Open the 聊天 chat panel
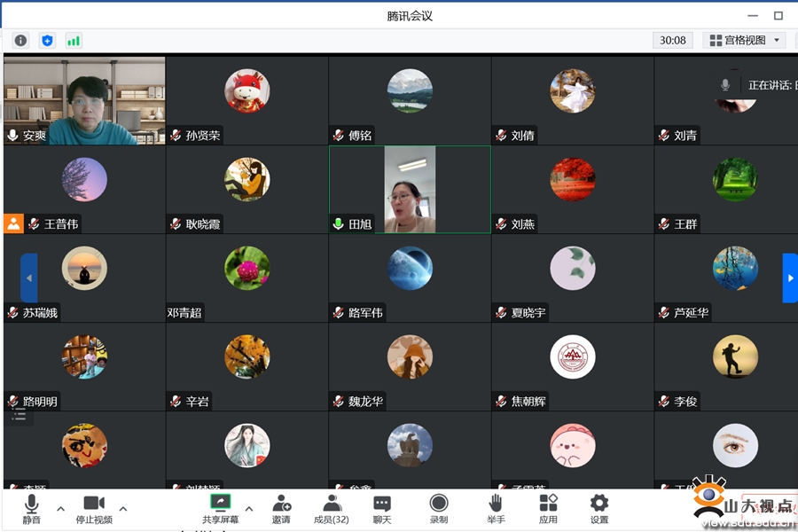This screenshot has width=798, height=532. pos(382,509)
